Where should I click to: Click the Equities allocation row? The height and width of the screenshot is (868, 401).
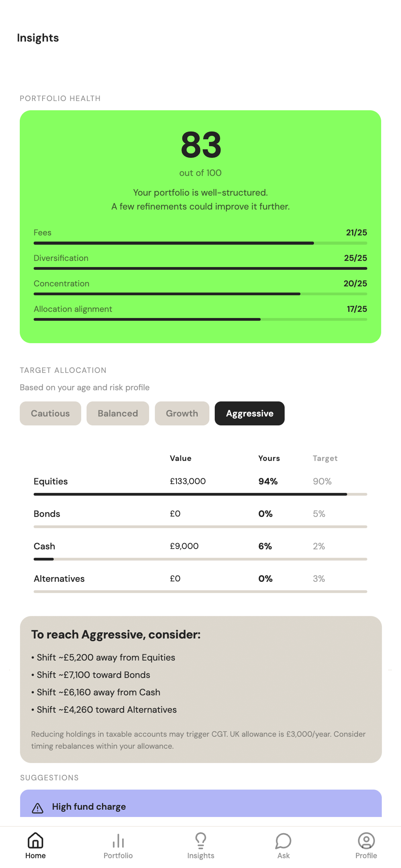click(x=200, y=481)
